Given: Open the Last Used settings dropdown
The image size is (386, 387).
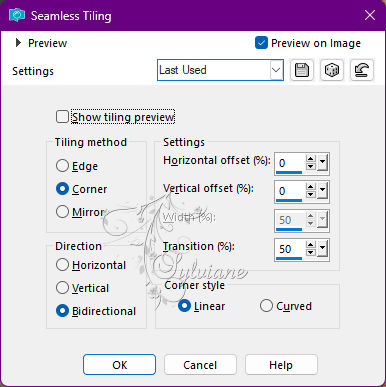Looking at the screenshot, I should coord(220,70).
